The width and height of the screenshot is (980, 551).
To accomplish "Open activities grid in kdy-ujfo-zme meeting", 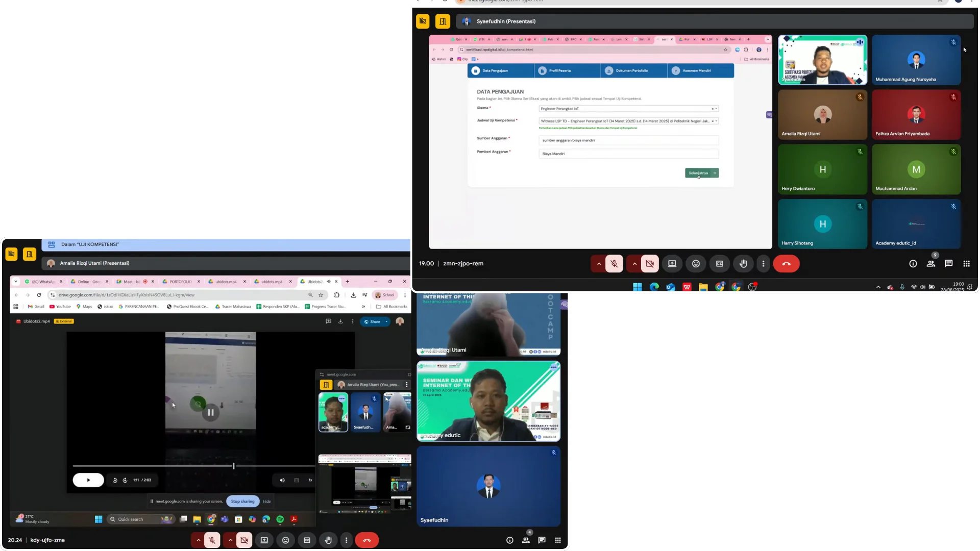I will tap(558, 540).
